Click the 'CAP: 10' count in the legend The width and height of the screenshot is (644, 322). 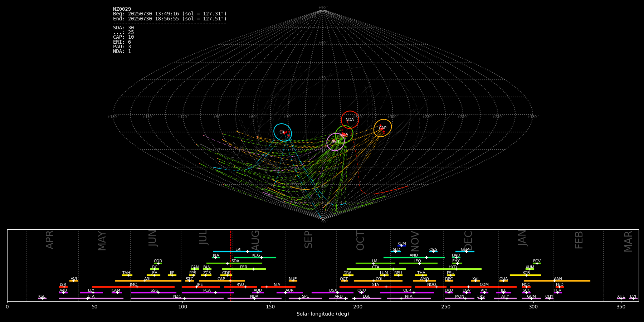123,37
